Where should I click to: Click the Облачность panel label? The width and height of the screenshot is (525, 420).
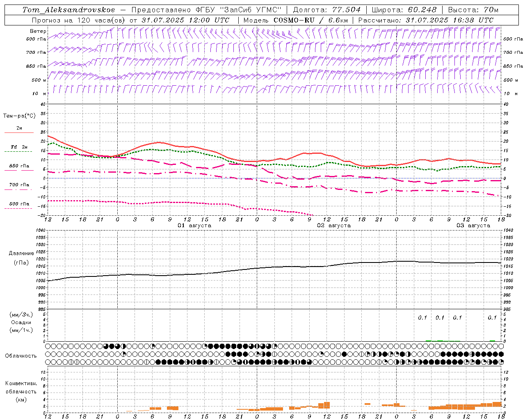click(21, 356)
